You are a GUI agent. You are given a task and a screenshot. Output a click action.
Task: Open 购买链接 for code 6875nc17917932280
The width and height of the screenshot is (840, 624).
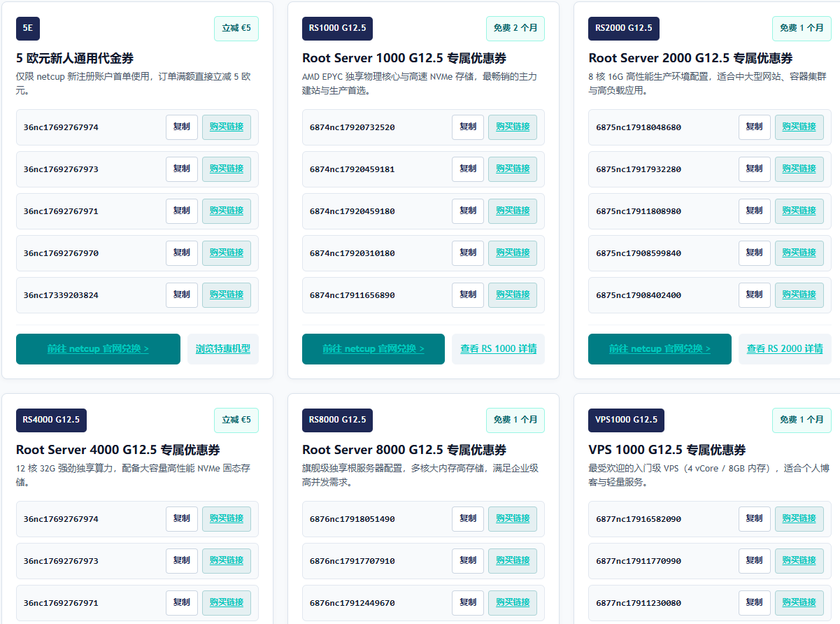[799, 169]
